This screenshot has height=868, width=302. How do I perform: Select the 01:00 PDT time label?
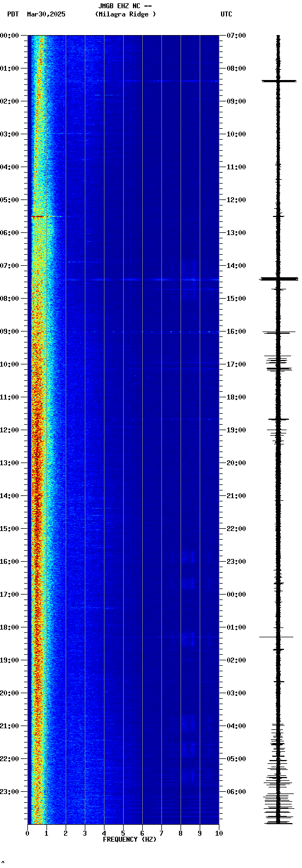[x=9, y=68]
